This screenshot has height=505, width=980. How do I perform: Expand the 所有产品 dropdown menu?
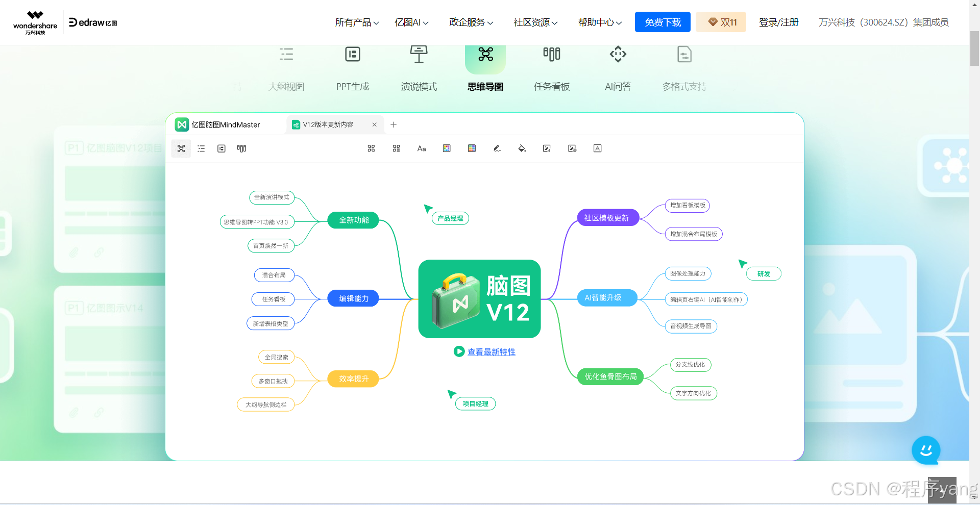357,22
